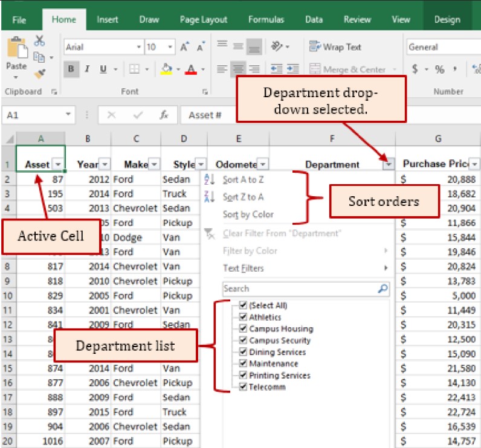Increase font size with larger A
The height and width of the screenshot is (448, 481).
[185, 47]
